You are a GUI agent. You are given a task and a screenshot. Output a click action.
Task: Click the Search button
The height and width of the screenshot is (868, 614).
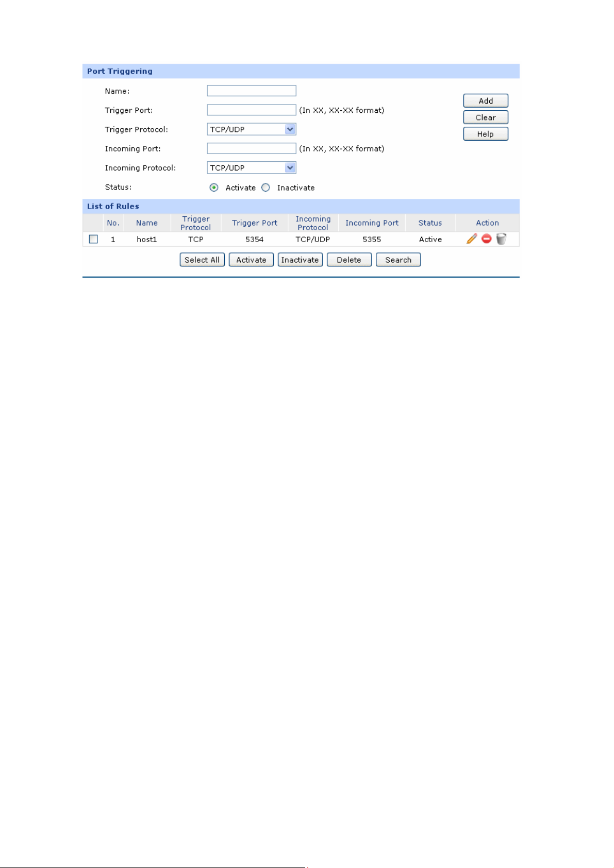coord(398,260)
